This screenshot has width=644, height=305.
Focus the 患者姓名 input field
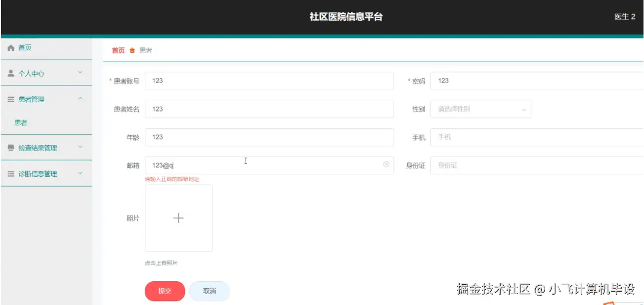(x=269, y=109)
